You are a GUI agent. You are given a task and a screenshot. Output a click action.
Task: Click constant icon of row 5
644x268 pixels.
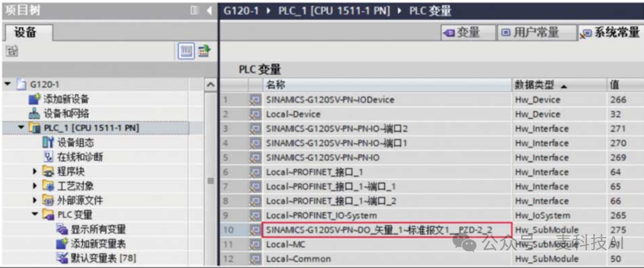point(255,157)
